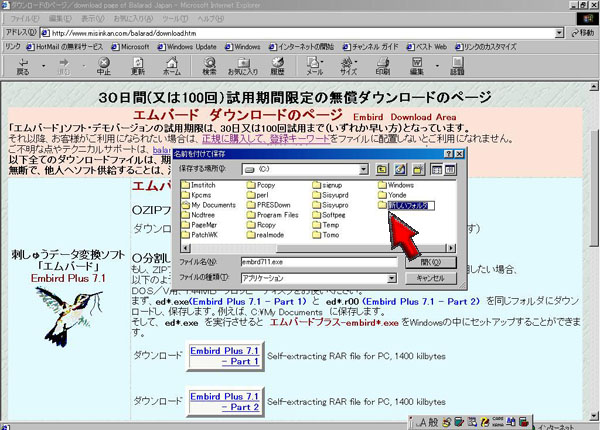Open the HotMail の無料サービス link
600x430 pixels.
65,47
